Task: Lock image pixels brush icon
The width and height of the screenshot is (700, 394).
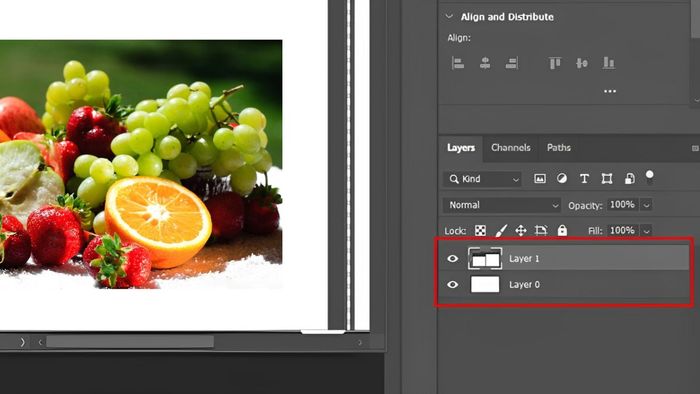Action: click(x=501, y=230)
